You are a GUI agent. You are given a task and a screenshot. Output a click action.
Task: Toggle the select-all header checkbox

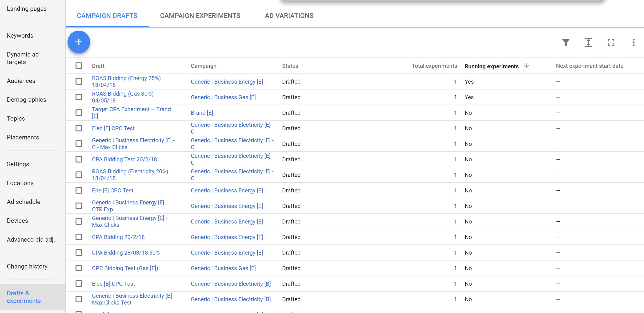pyautogui.click(x=79, y=66)
